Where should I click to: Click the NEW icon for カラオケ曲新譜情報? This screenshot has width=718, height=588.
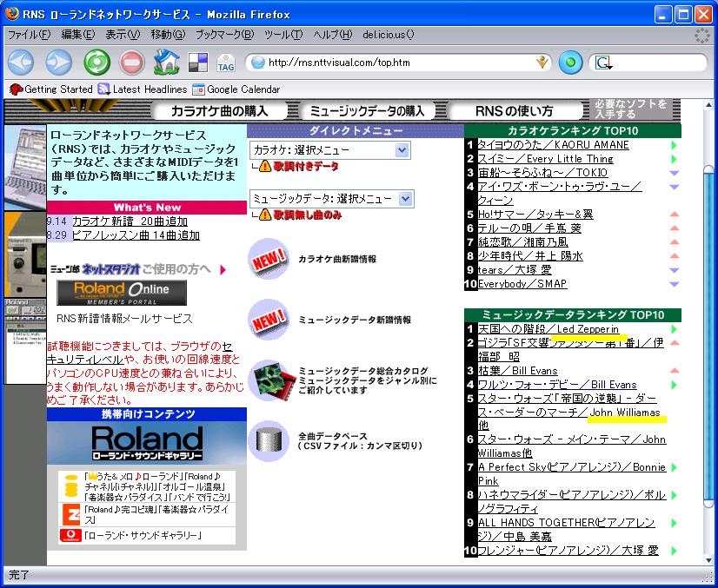pyautogui.click(x=269, y=259)
